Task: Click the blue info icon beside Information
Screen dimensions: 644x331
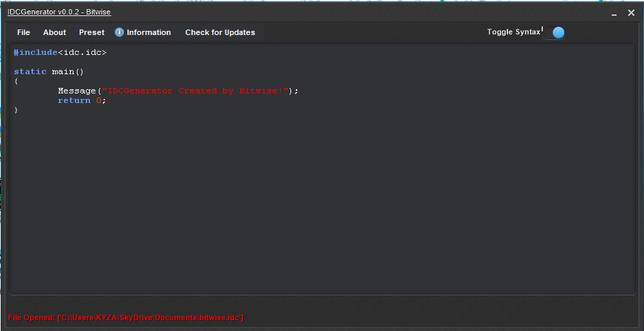Action: pyautogui.click(x=119, y=32)
